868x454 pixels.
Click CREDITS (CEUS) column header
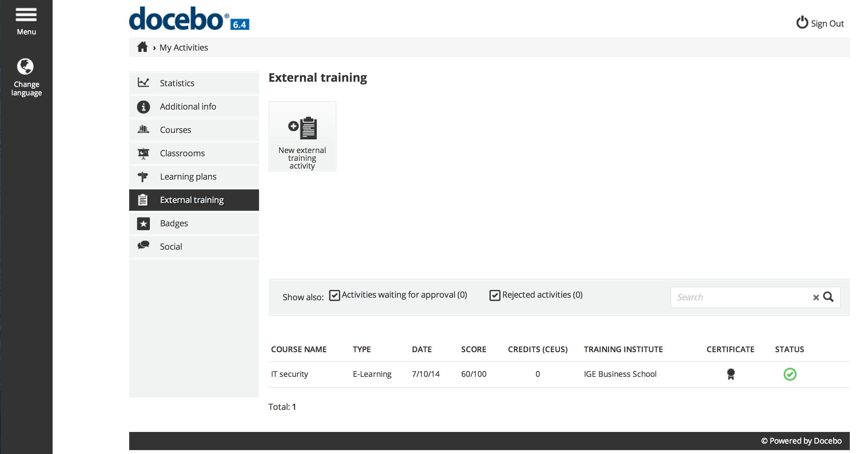[x=538, y=349]
